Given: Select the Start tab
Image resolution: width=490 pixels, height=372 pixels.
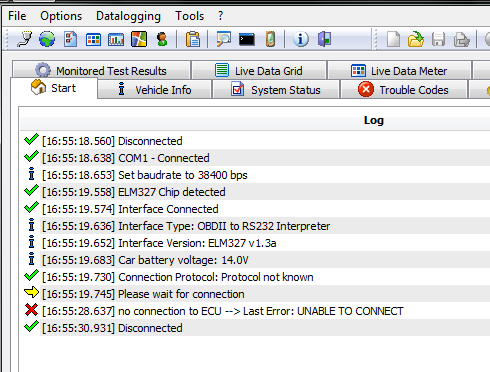Looking at the screenshot, I should coord(54,88).
